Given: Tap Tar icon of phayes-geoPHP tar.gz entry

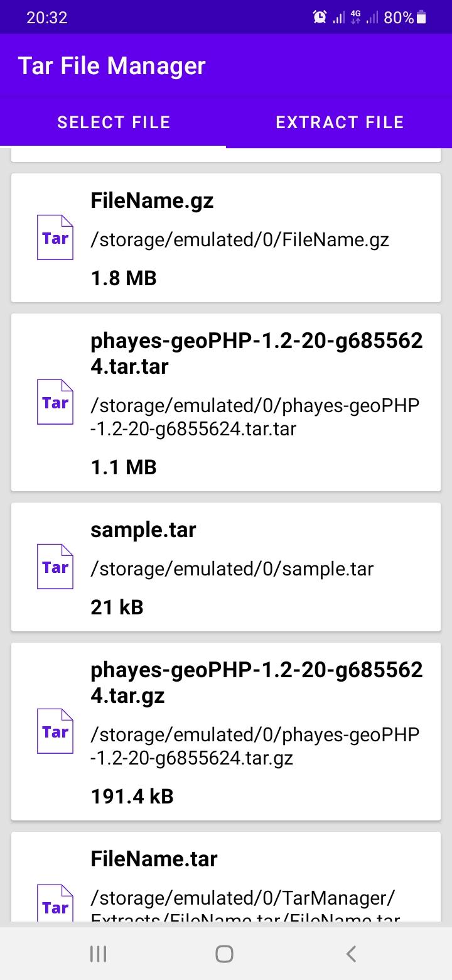Looking at the screenshot, I should (55, 731).
